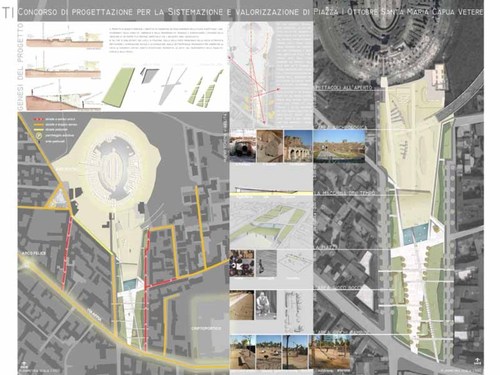Click the competition title text header
The width and height of the screenshot is (500, 375).
250,12
